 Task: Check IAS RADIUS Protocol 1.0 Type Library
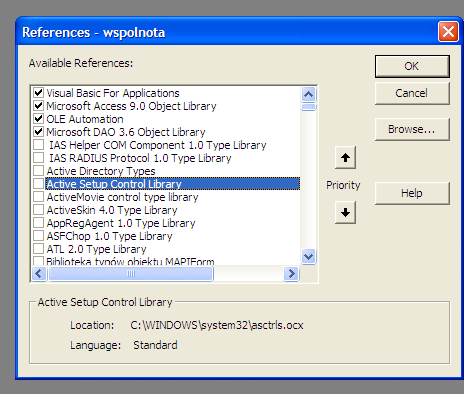pyautogui.click(x=38, y=157)
